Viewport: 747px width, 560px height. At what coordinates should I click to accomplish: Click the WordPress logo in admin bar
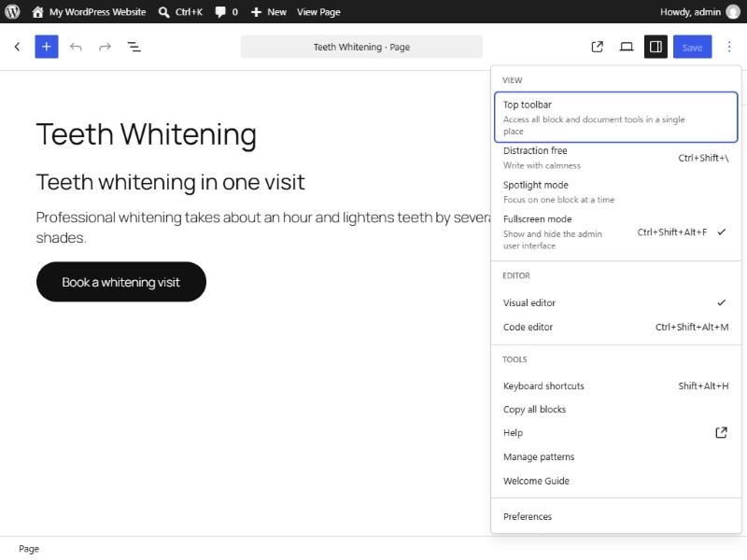[12, 11]
